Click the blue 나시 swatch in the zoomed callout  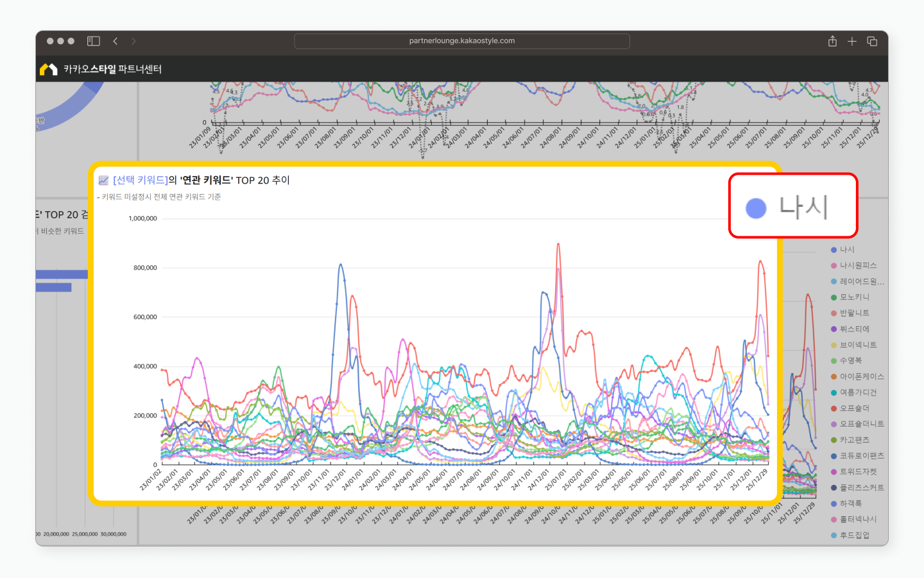[x=756, y=208]
